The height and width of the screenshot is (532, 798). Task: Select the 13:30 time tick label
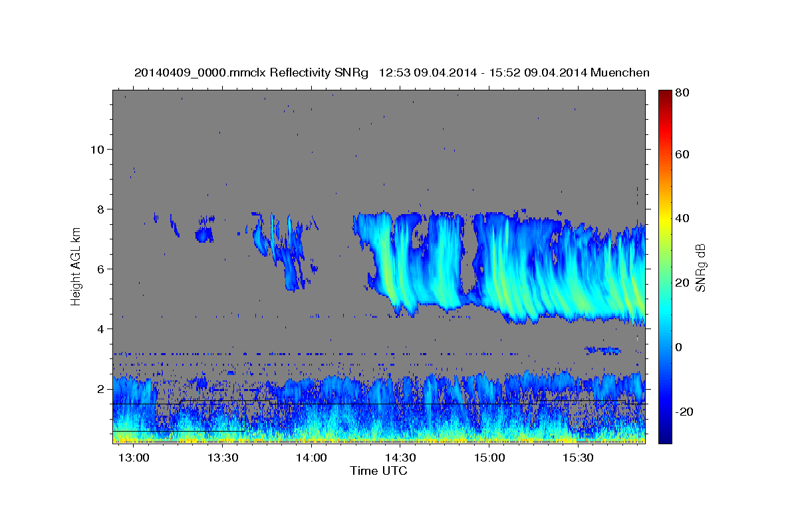point(222,458)
